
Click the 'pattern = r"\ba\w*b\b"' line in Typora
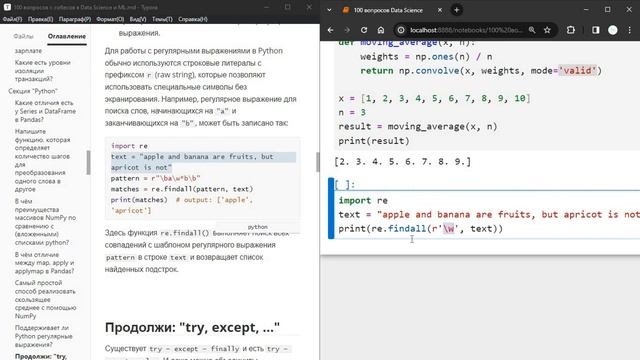click(x=156, y=178)
